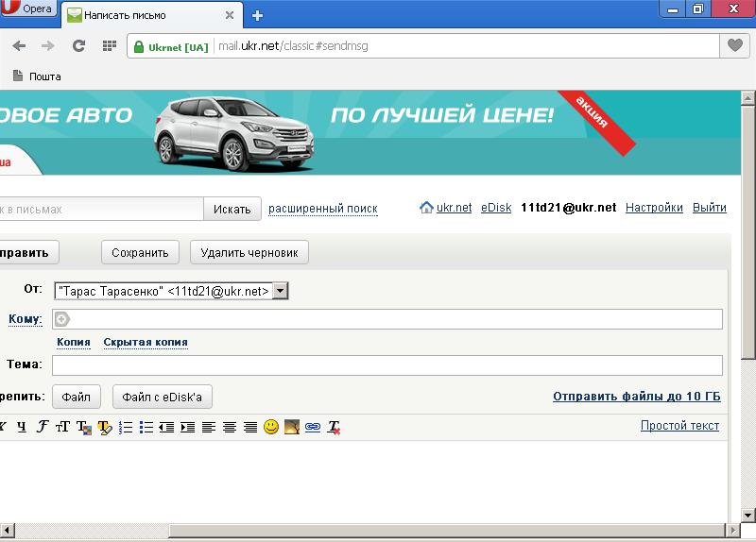The height and width of the screenshot is (542, 756).
Task: Increase paragraph indent
Action: click(x=187, y=428)
